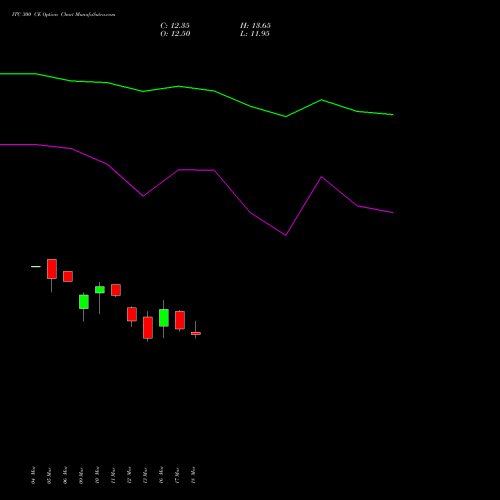Click the tall red candle above 05 Mar

click(52, 269)
